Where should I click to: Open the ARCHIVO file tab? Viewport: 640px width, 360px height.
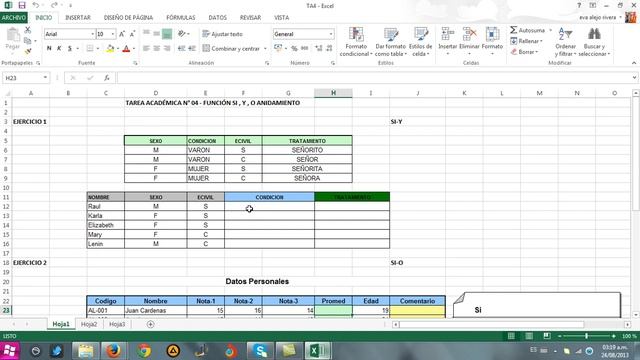tap(14, 18)
